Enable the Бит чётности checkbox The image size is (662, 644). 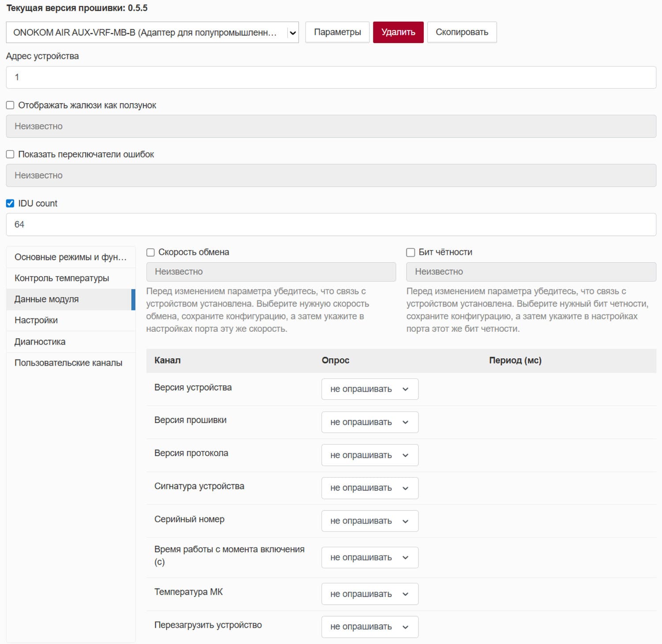point(410,252)
